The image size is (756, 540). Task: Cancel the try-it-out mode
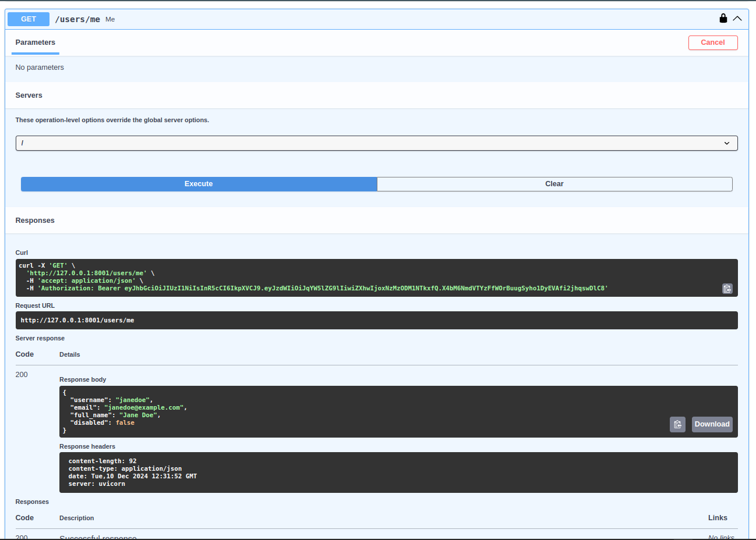(713, 42)
